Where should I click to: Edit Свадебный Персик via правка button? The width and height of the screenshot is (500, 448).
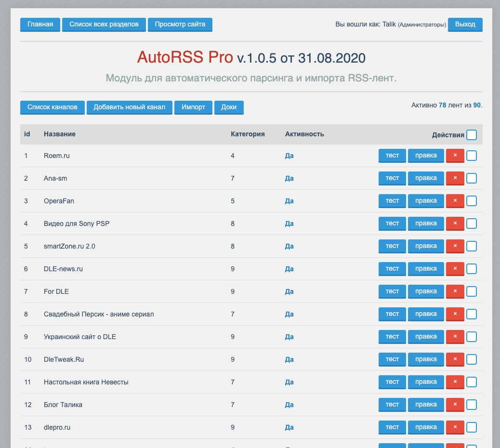[x=426, y=314]
